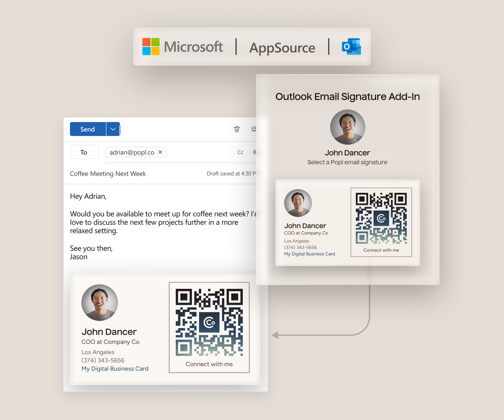The image size is (504, 420).
Task: Click the QR code in the add-in signature card
Action: coord(381,218)
